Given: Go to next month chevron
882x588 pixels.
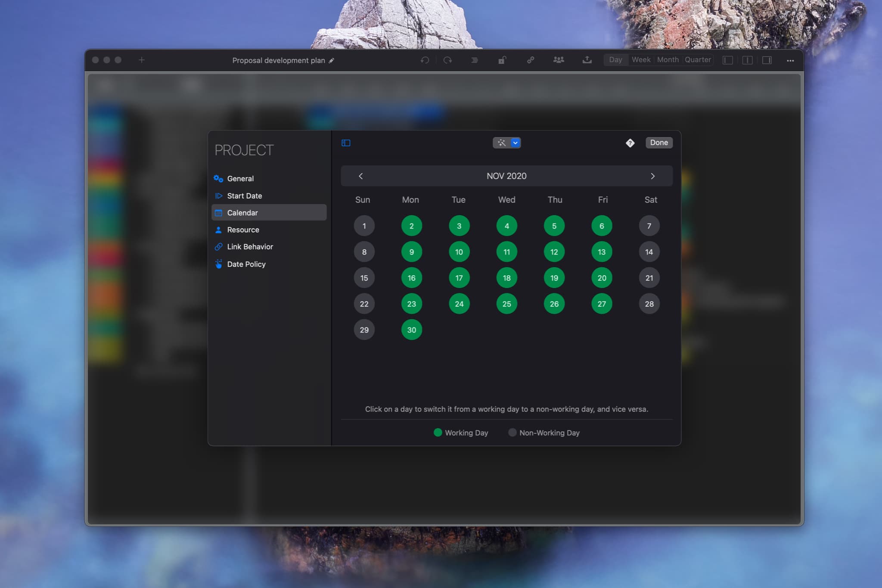Looking at the screenshot, I should pos(652,176).
